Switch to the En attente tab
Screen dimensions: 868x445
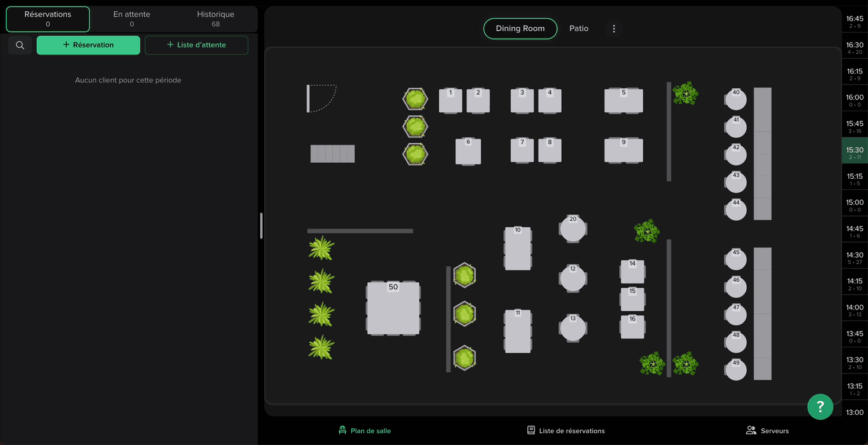tap(131, 19)
